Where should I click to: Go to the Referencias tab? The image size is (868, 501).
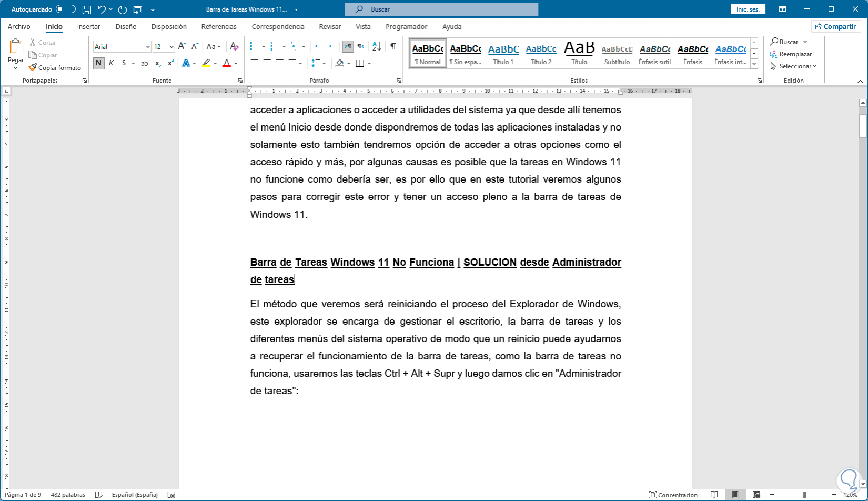(x=219, y=27)
